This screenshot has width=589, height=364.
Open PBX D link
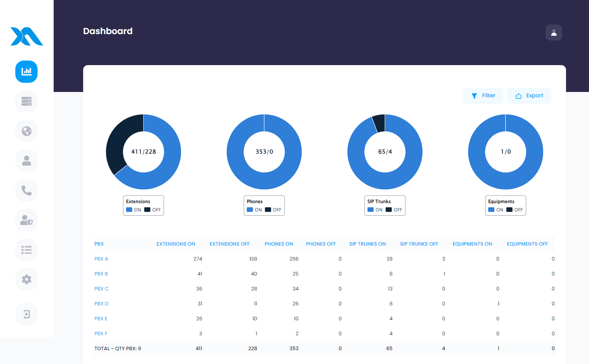click(x=102, y=304)
